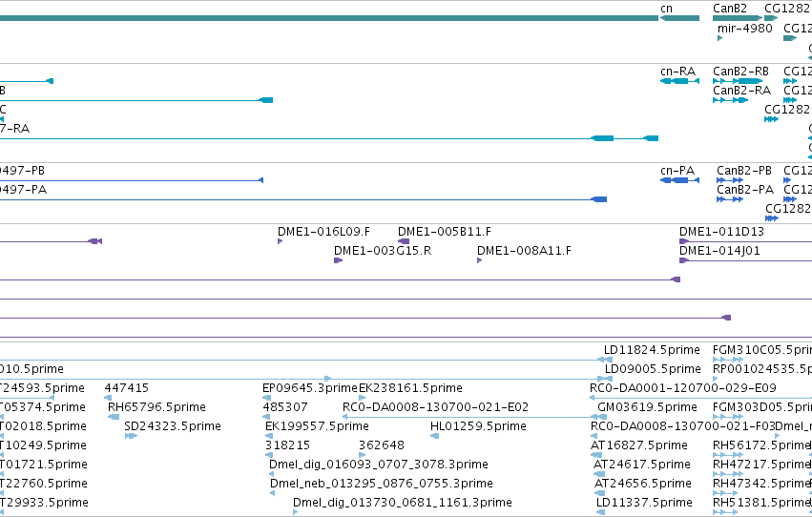This screenshot has width=812, height=517.
Task: Select the DME1-011D13 feature label
Action: pos(721,232)
